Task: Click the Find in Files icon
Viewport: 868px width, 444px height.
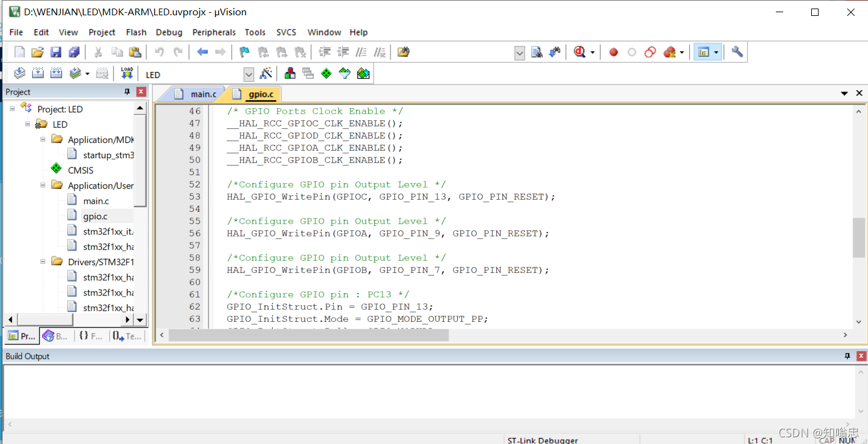Action: click(403, 52)
